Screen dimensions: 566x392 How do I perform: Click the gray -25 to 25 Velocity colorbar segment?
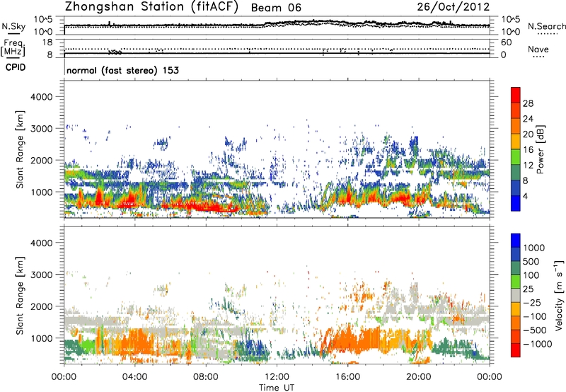tap(516, 295)
